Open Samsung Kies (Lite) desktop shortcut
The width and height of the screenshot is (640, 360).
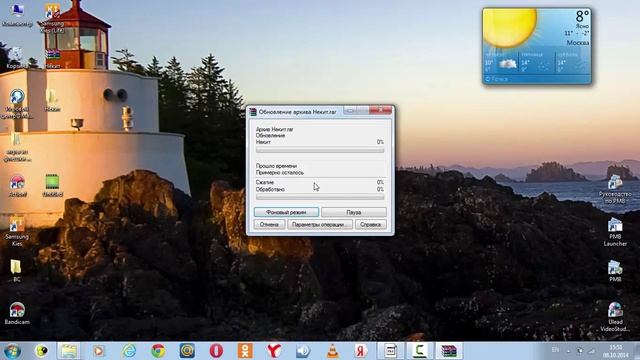(x=52, y=18)
